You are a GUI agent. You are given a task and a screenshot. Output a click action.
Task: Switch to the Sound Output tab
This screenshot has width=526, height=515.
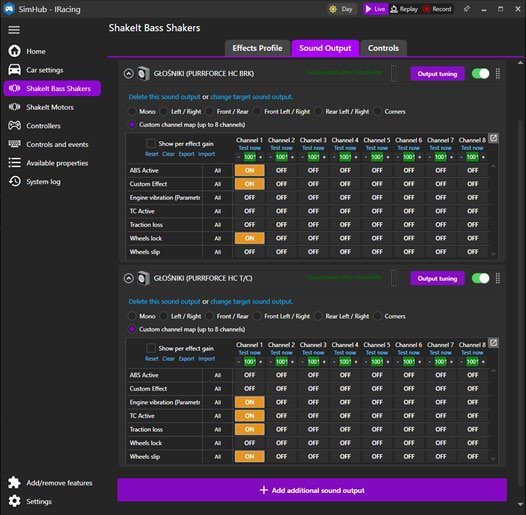pos(325,48)
